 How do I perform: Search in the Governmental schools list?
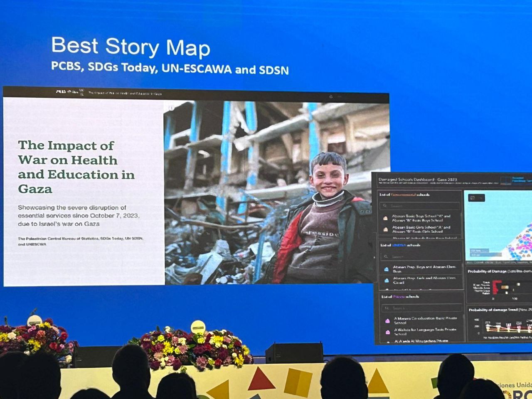tap(420, 206)
